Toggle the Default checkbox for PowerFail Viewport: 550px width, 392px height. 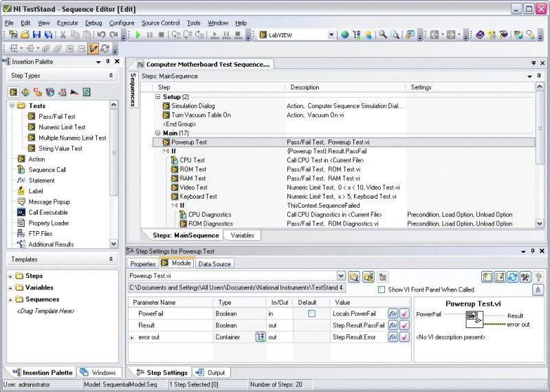[311, 314]
